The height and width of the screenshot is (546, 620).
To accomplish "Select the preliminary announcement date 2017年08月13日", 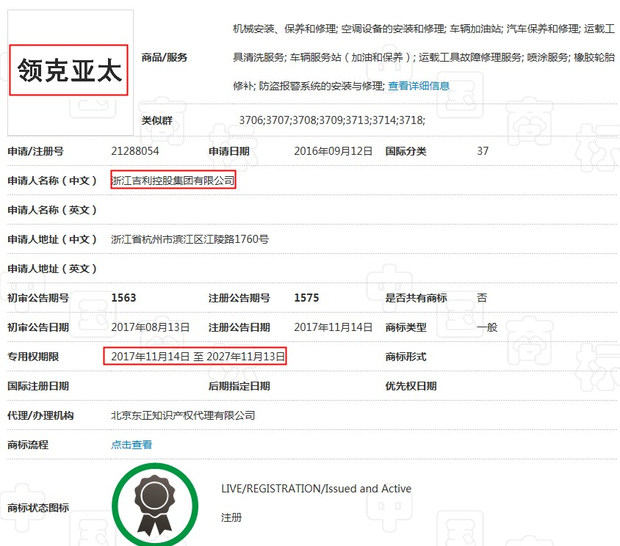I will pyautogui.click(x=150, y=328).
